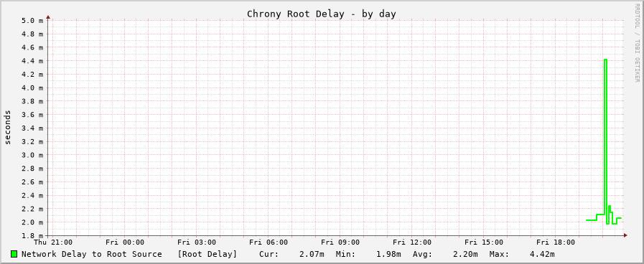Click the '4.0 m' y-axis label
This screenshot has width=644, height=264.
coord(32,88)
